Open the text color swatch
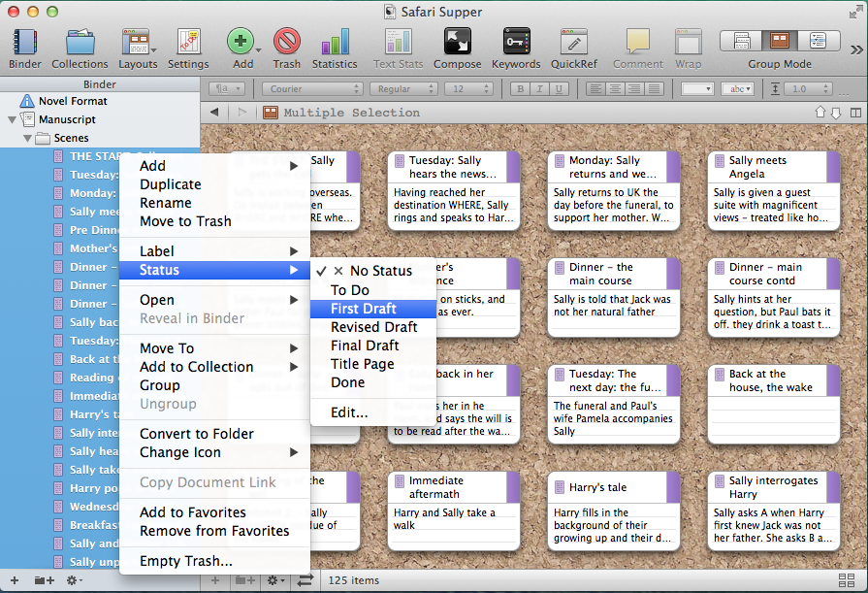The image size is (868, 593). pyautogui.click(x=697, y=88)
